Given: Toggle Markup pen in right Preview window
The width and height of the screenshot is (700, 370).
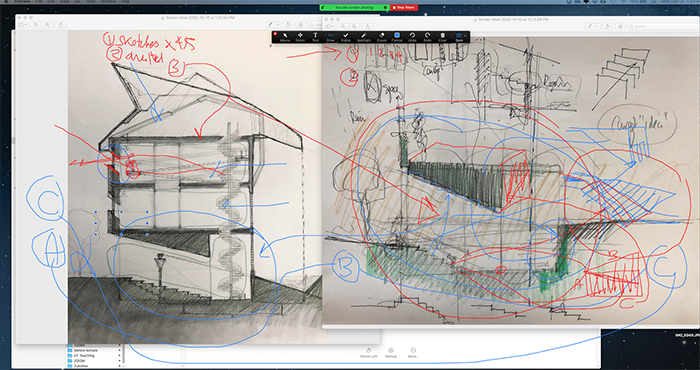Looking at the screenshot, I should pyautogui.click(x=589, y=27).
